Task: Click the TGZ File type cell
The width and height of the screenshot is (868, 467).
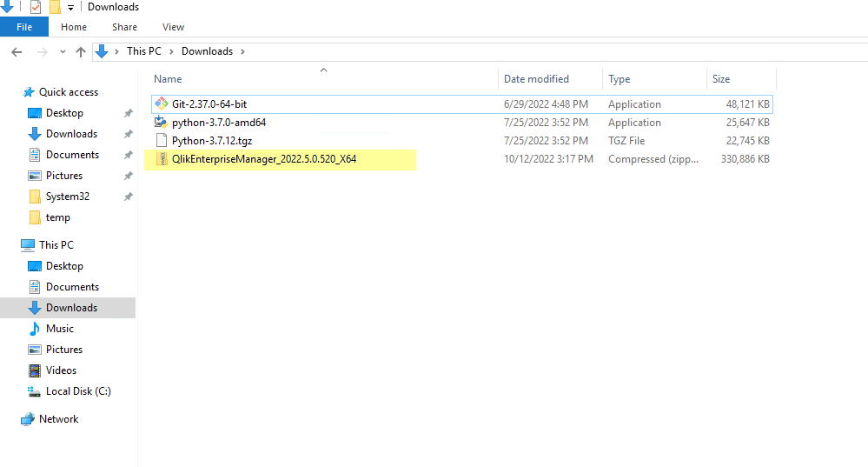Action: point(626,141)
